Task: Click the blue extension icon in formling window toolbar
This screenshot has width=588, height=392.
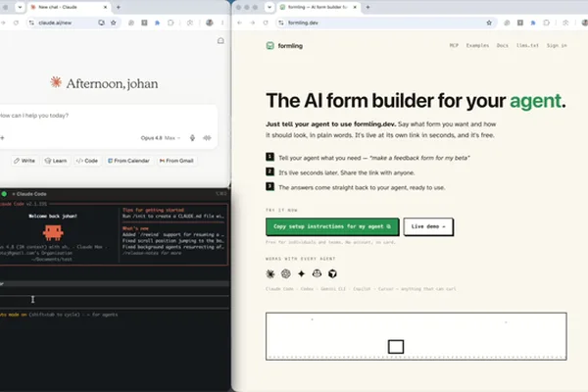Action: 533,23
